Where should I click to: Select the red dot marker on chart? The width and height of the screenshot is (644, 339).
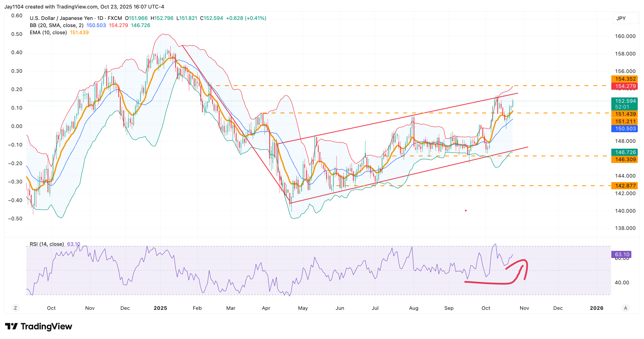coord(466,211)
